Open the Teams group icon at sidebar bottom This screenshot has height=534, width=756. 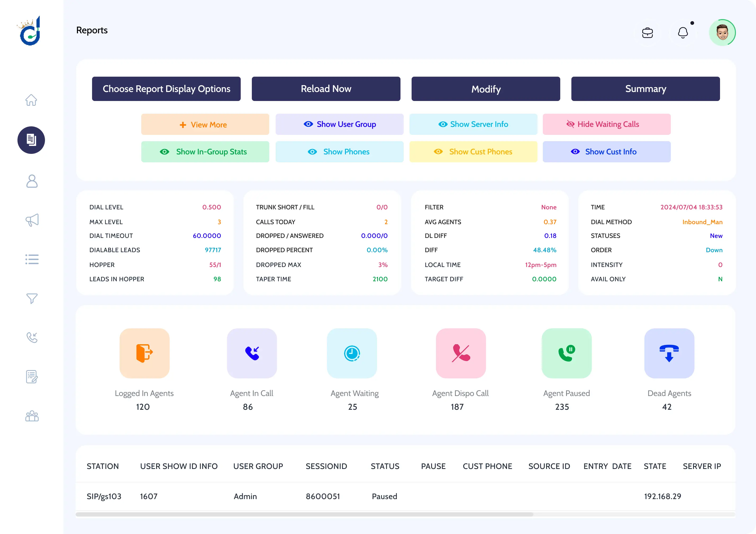(31, 416)
